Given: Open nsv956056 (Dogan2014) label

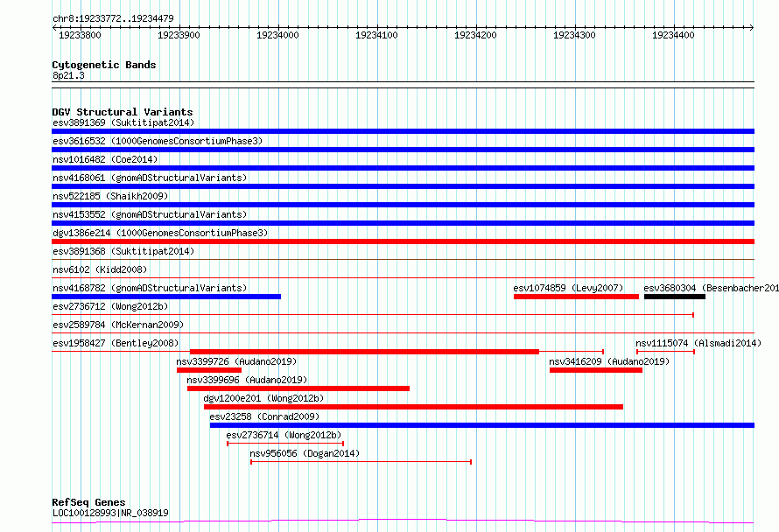Looking at the screenshot, I should pos(305,453).
